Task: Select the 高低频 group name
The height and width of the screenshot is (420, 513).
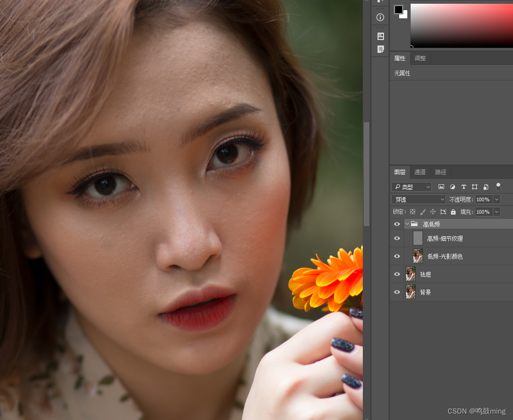Action: (431, 224)
